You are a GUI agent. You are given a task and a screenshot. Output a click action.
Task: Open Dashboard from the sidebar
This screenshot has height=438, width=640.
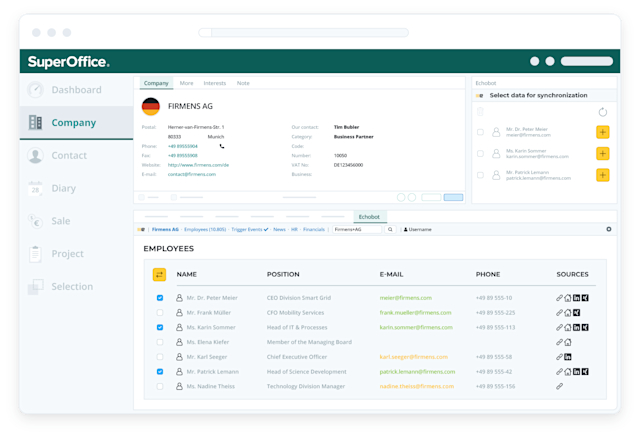(76, 90)
